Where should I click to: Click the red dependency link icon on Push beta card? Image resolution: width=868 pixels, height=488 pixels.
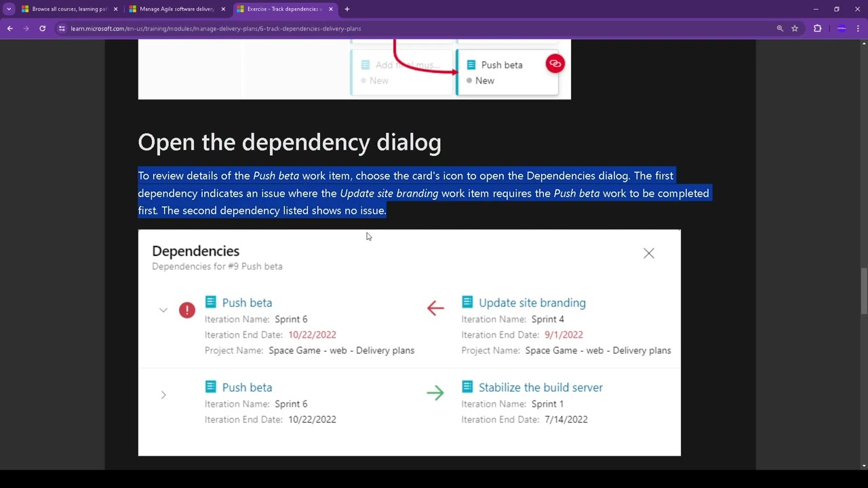(555, 64)
